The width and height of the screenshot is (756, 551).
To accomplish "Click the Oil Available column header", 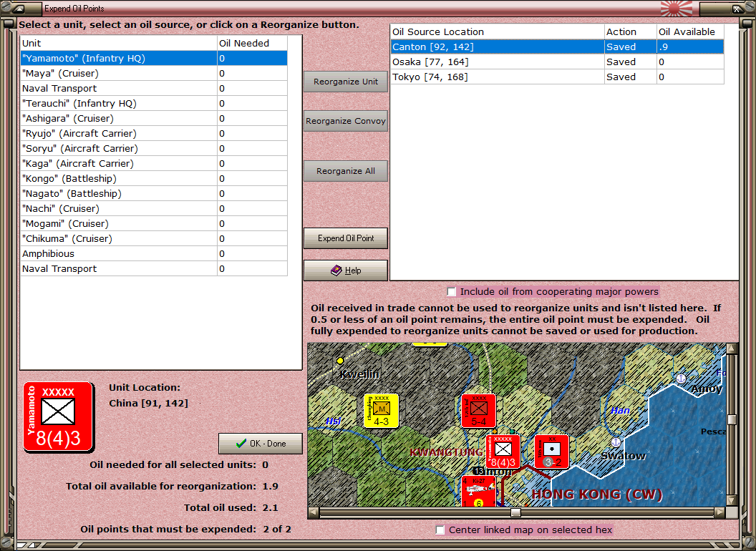I will tap(690, 31).
